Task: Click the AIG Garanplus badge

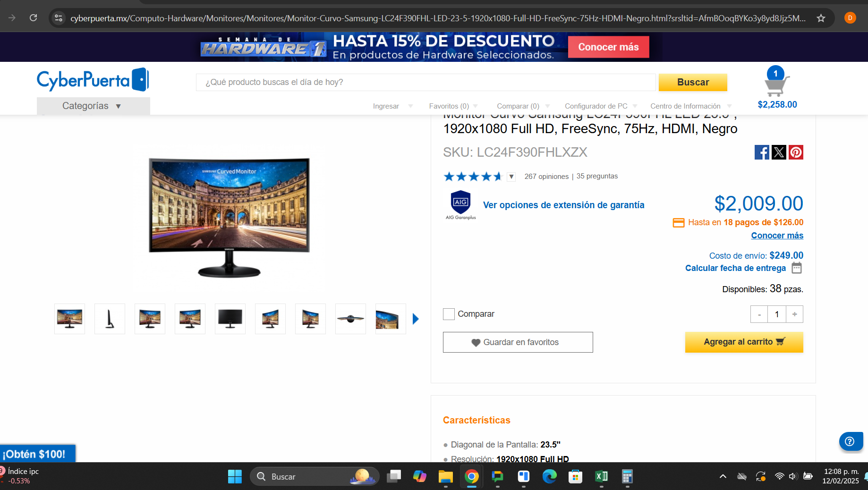Action: click(461, 205)
